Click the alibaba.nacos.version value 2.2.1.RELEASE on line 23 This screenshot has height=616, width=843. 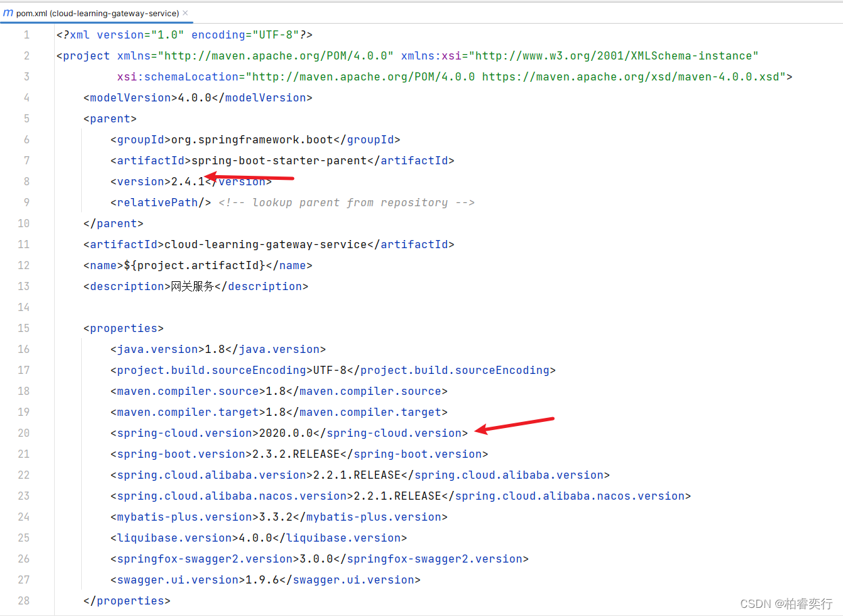click(398, 496)
